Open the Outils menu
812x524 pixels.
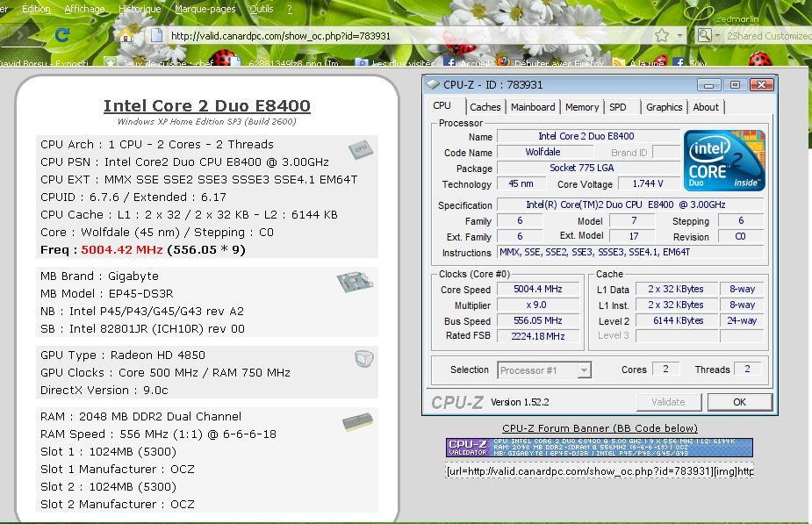tap(262, 9)
